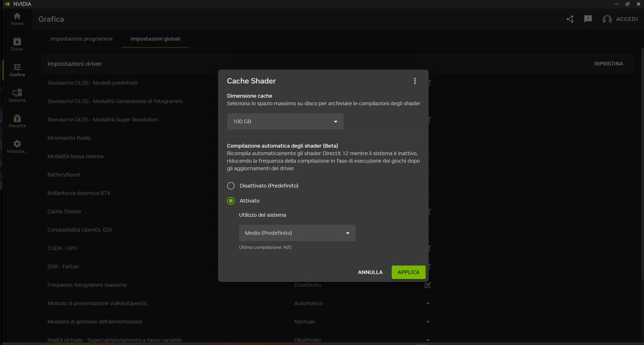Open the 100 GB cache size dropdown

click(285, 121)
